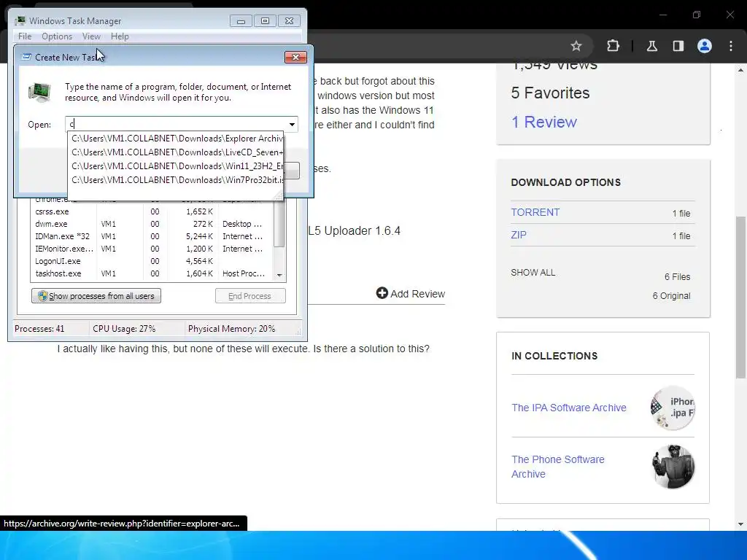Click the Physical Memory status entry
Screen dimensions: 747x560
[231, 329]
